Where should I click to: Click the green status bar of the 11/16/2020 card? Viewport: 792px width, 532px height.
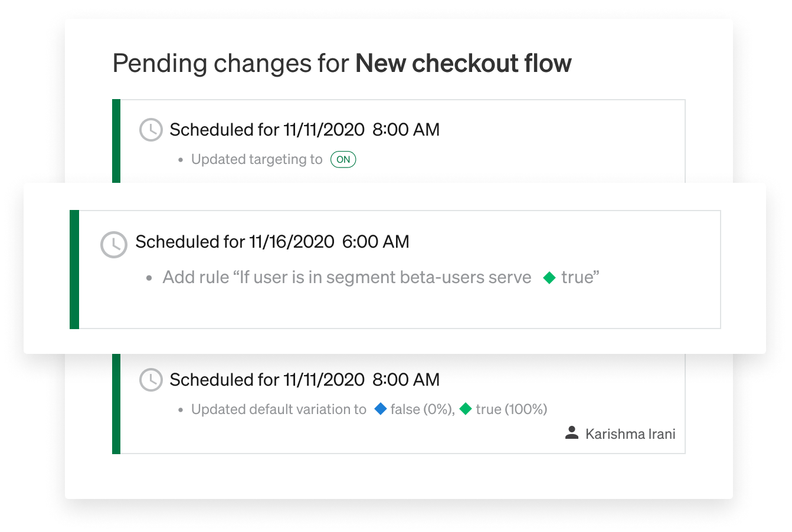(74, 270)
